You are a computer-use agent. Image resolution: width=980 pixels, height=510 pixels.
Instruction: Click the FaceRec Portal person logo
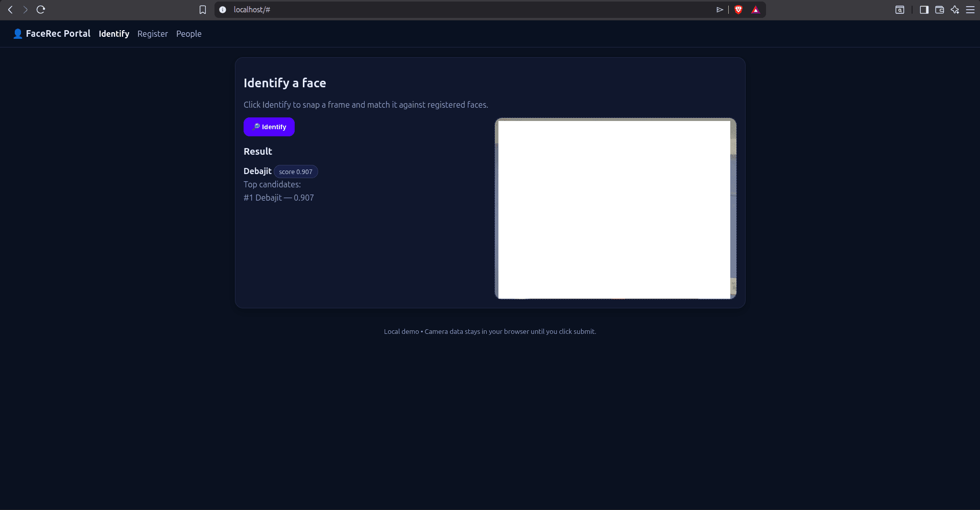(x=17, y=34)
